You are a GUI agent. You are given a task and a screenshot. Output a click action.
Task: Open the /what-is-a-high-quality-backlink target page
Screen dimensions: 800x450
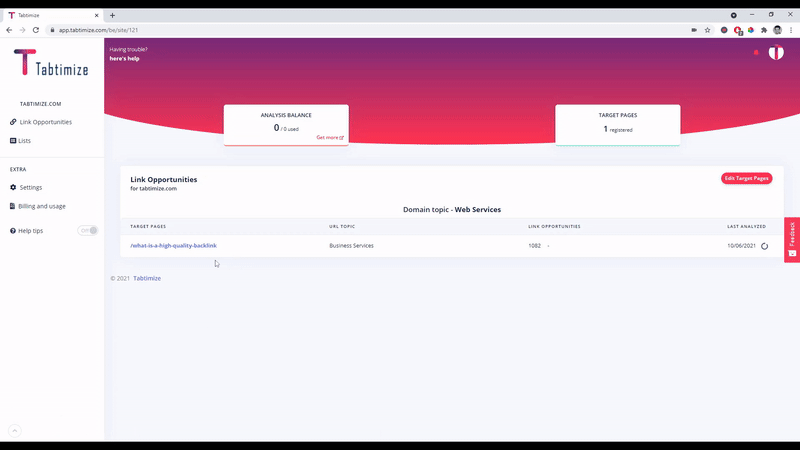click(173, 245)
